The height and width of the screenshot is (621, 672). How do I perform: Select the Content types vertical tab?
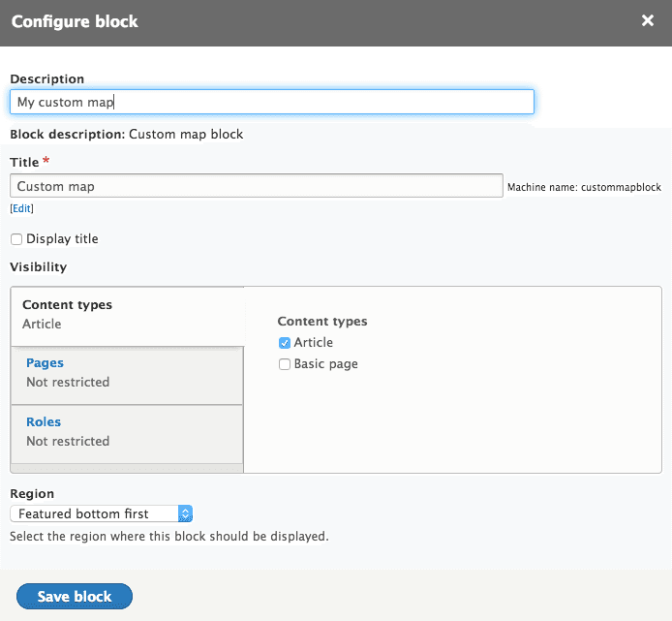click(67, 305)
